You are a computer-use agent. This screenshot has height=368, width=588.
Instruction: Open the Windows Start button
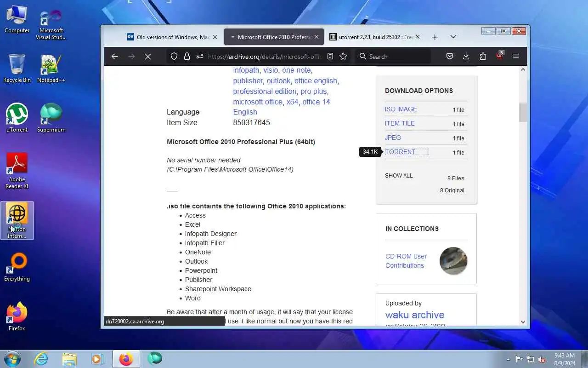pos(12,359)
